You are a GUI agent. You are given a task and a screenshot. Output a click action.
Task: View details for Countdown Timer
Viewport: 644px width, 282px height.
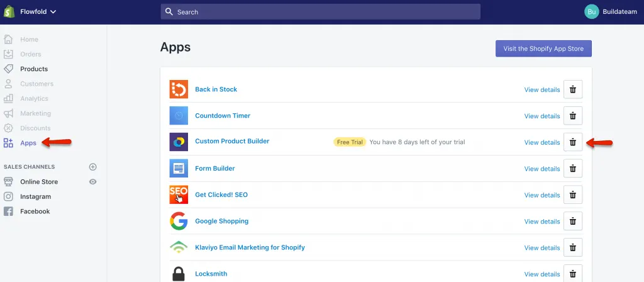[x=542, y=116]
